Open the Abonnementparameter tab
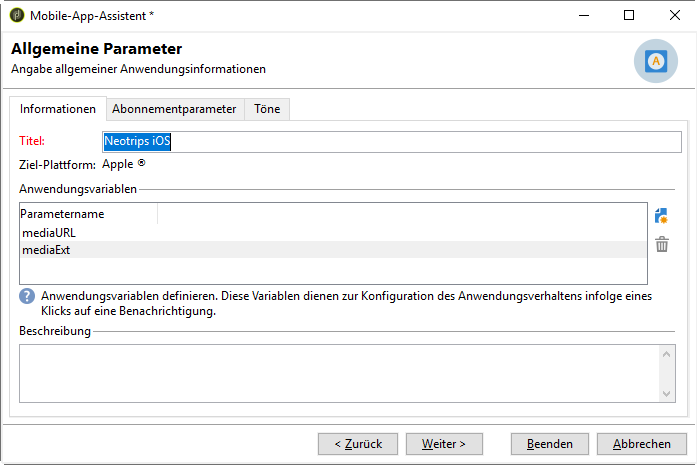The height and width of the screenshot is (465, 697). (x=174, y=109)
